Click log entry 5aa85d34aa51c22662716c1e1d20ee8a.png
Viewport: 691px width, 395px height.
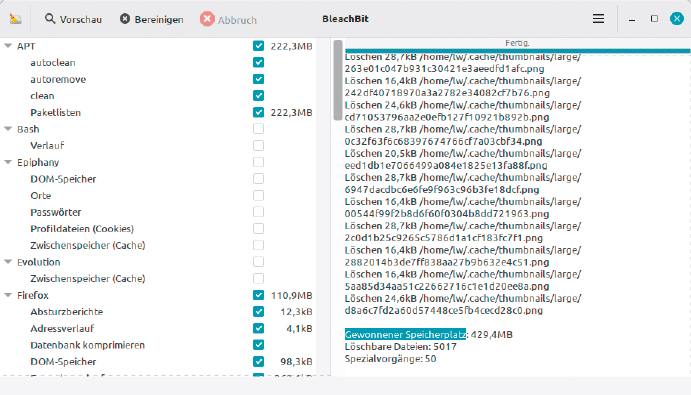447,287
